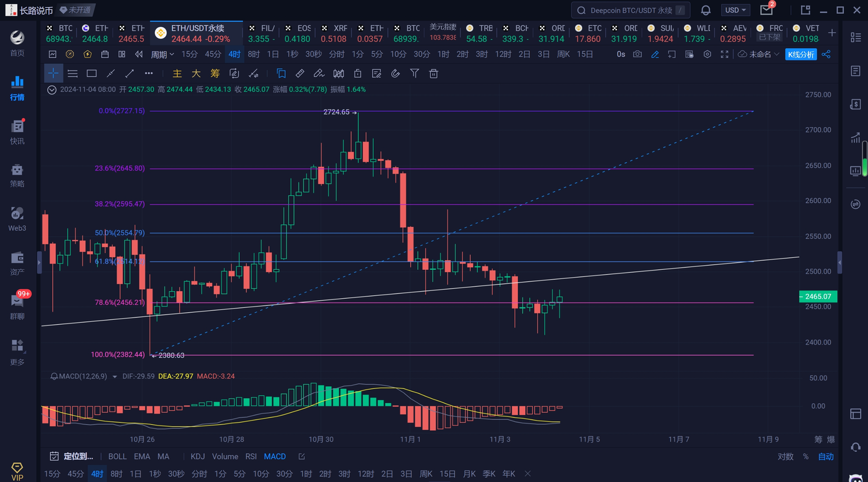Viewport: 868px width, 482px height.
Task: Take a chart screenshot with camera icon
Action: click(637, 54)
